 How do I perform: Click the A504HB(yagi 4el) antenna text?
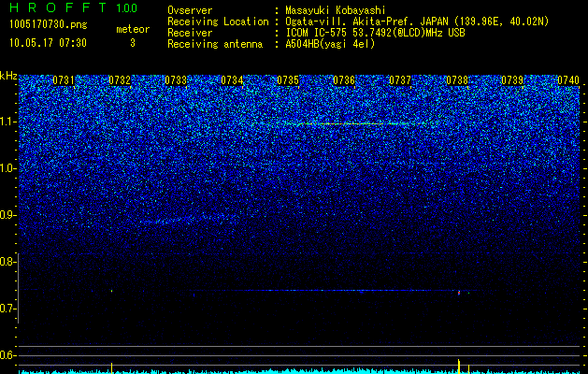(330, 44)
